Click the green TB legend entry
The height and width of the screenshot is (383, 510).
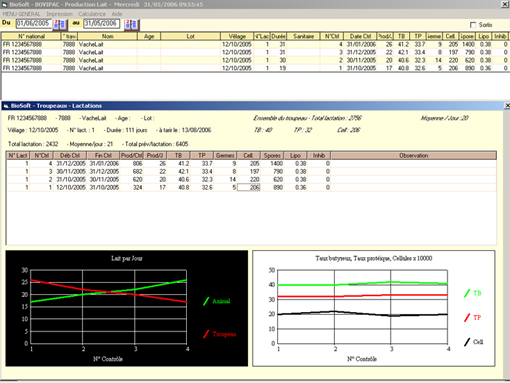tap(473, 293)
